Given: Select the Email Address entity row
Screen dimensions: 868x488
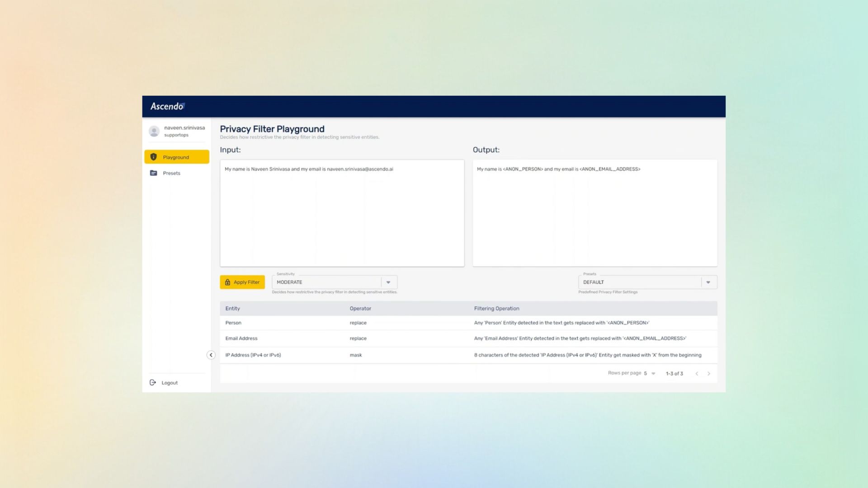Looking at the screenshot, I should pyautogui.click(x=241, y=338).
